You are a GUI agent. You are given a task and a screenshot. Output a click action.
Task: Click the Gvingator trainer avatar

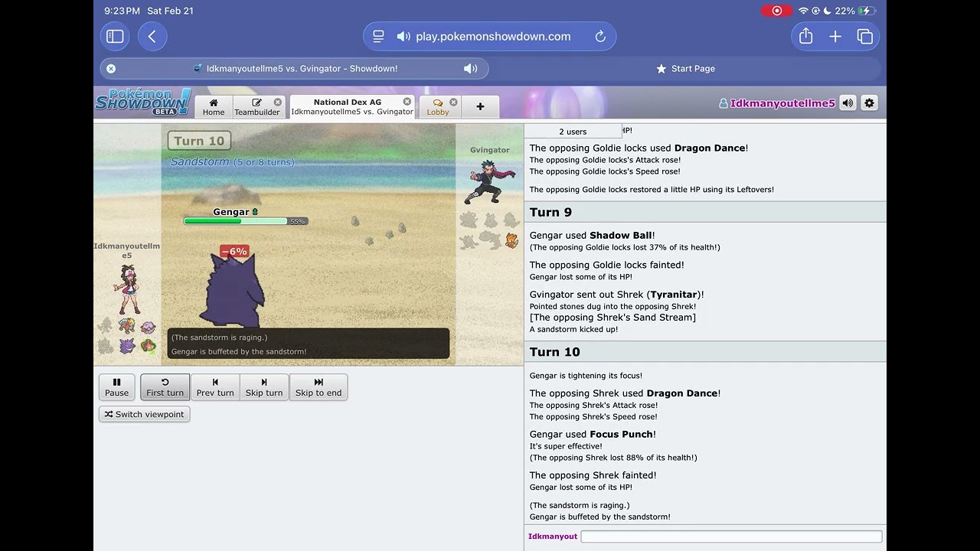click(x=490, y=182)
